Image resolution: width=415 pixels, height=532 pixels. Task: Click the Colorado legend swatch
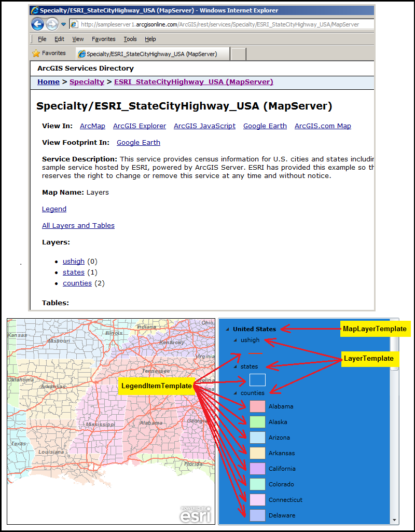click(x=257, y=484)
